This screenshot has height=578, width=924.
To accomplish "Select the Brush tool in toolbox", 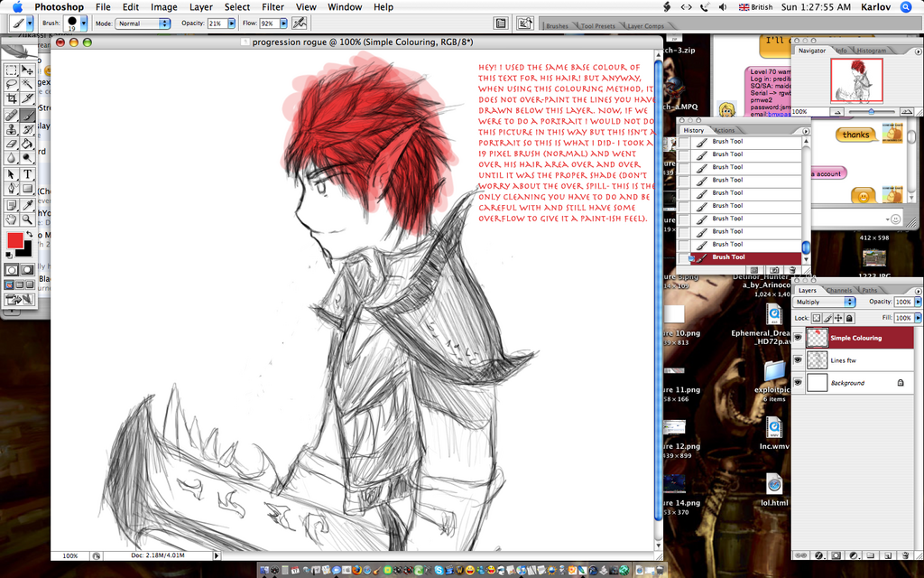I will (x=27, y=115).
